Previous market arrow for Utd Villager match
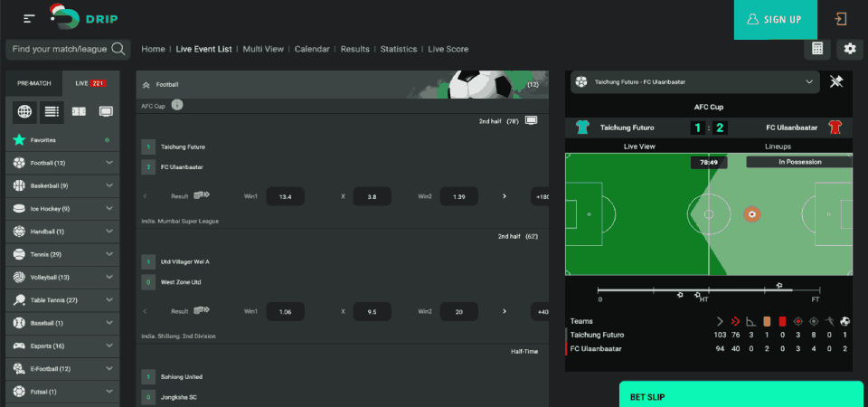Image resolution: width=868 pixels, height=407 pixels. pos(145,311)
